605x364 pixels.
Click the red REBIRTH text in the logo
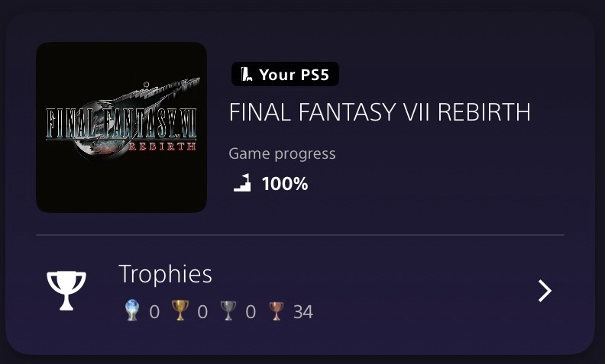(x=165, y=147)
